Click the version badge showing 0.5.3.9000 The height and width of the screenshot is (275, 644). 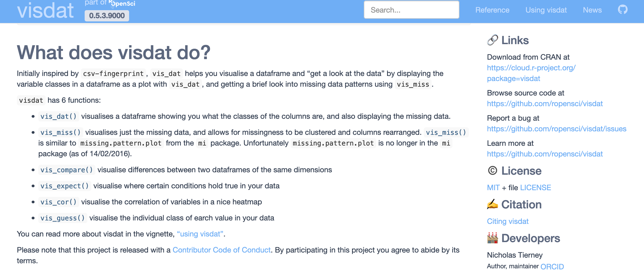[107, 15]
